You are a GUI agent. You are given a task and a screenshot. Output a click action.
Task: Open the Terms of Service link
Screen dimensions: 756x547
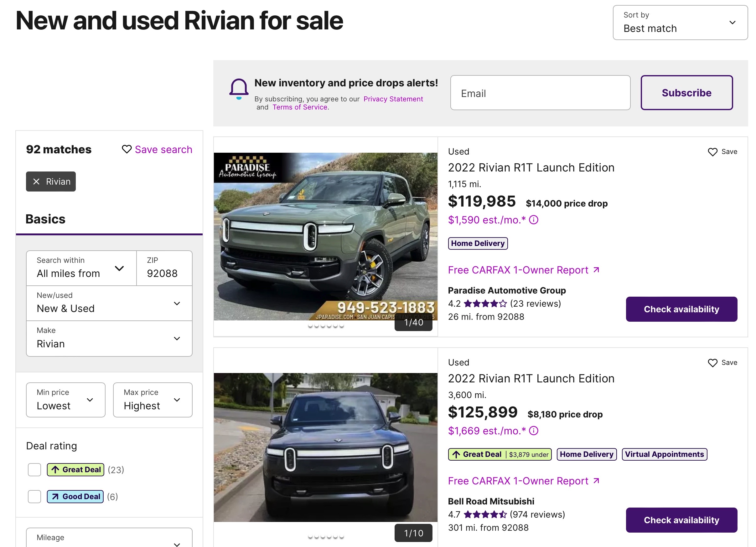(300, 107)
